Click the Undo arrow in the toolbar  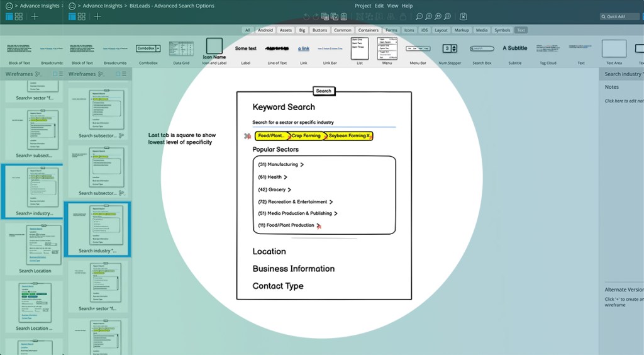[306, 16]
